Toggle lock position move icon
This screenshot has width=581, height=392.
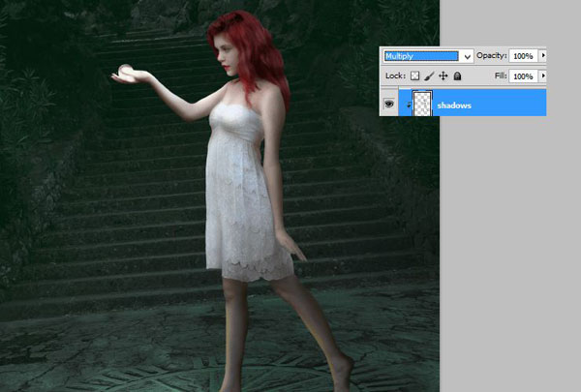click(x=443, y=75)
